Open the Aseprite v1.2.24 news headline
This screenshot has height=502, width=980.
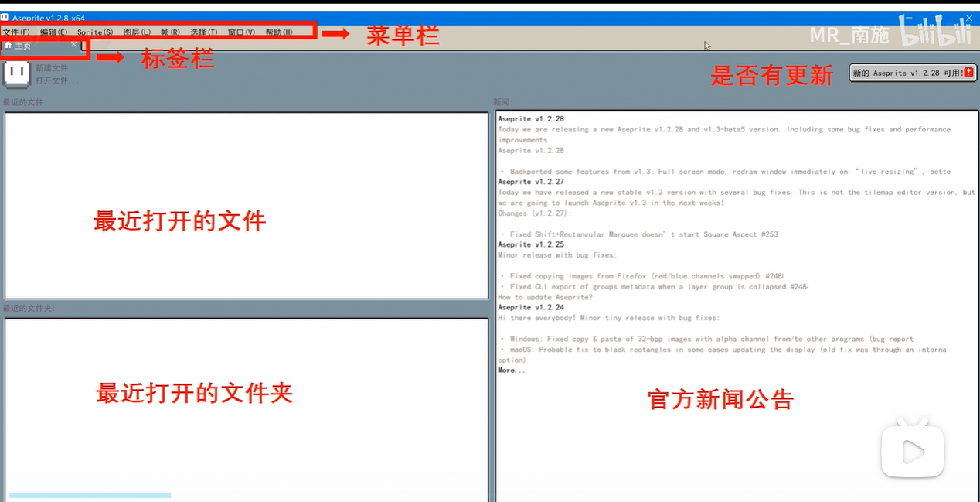(531, 308)
